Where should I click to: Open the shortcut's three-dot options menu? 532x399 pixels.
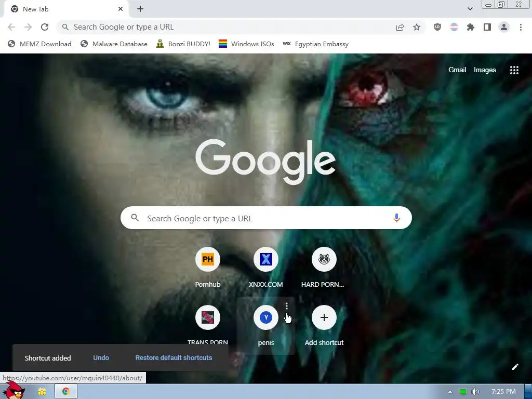coord(287,306)
